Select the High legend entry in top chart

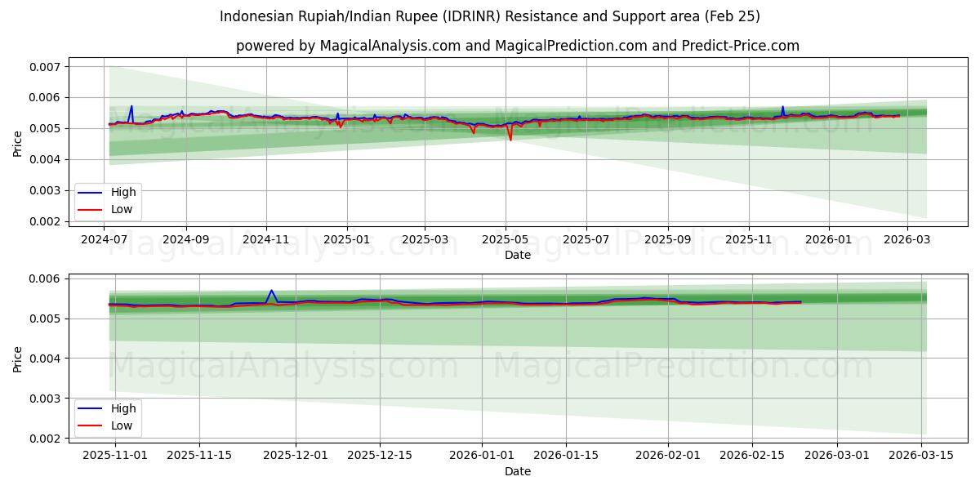click(122, 193)
